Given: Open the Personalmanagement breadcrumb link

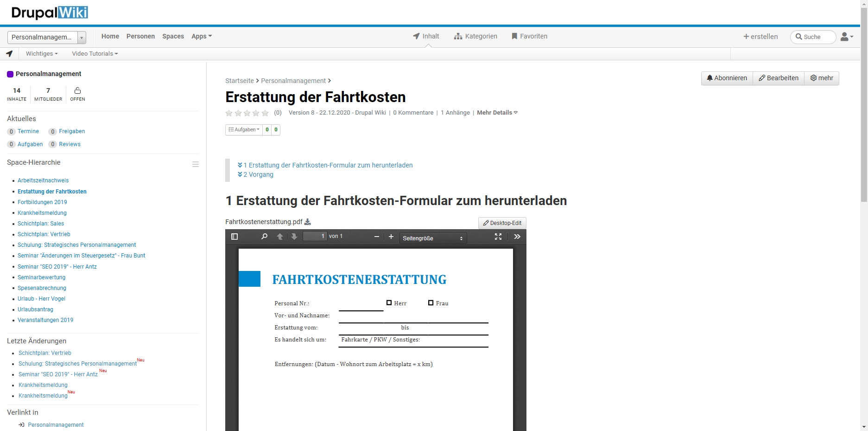Looking at the screenshot, I should [293, 81].
